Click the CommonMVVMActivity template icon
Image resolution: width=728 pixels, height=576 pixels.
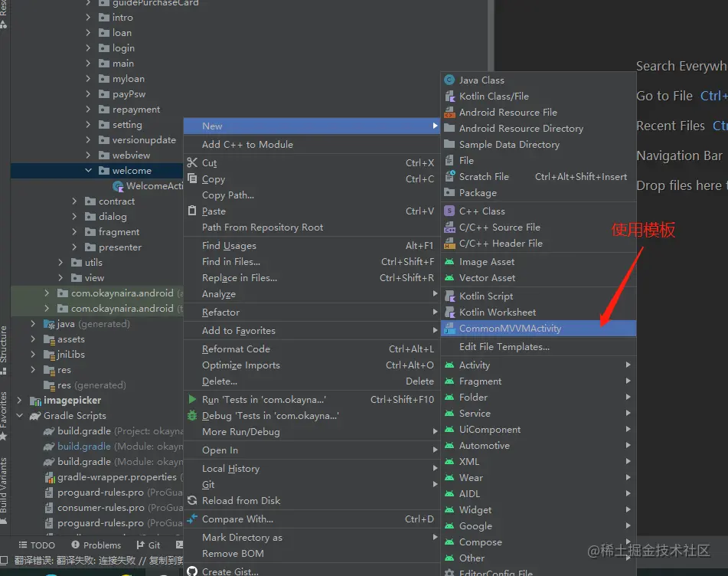click(x=449, y=329)
